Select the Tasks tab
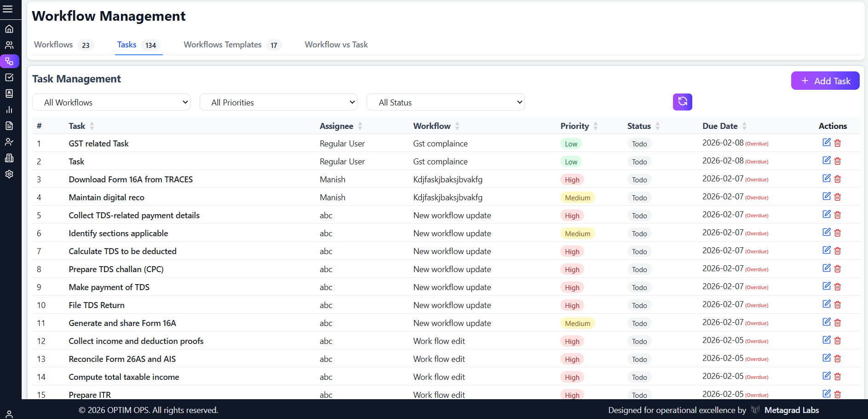868x419 pixels. (138, 45)
